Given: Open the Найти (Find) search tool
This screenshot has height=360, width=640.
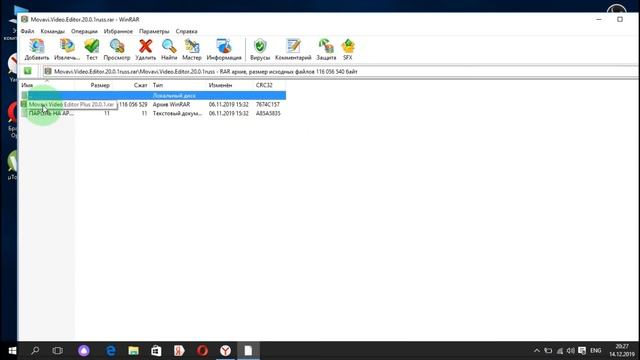Looking at the screenshot, I should 169,49.
